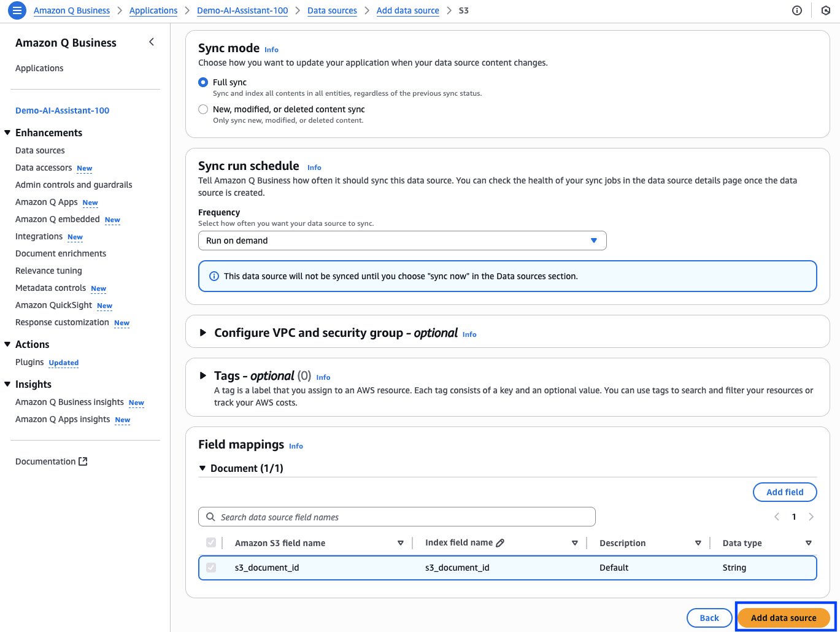This screenshot has width=840, height=632.
Task: Click the Amazon Q Business sidebar title
Action: [66, 43]
